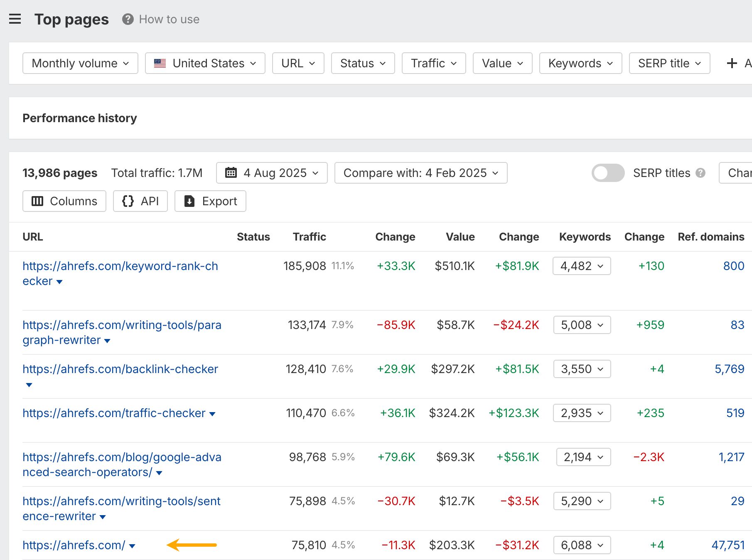752x560 pixels.
Task: Open the google-advanced-search-operators blog link
Action: point(122,457)
